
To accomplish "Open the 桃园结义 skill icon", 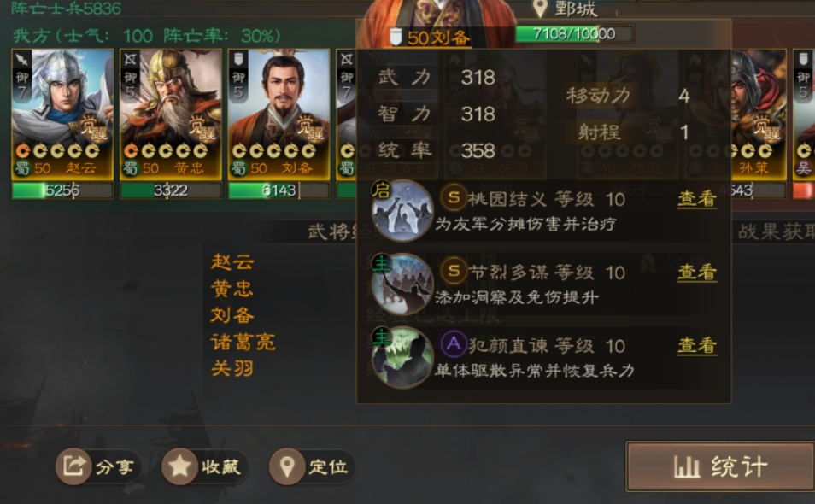I will [x=402, y=211].
